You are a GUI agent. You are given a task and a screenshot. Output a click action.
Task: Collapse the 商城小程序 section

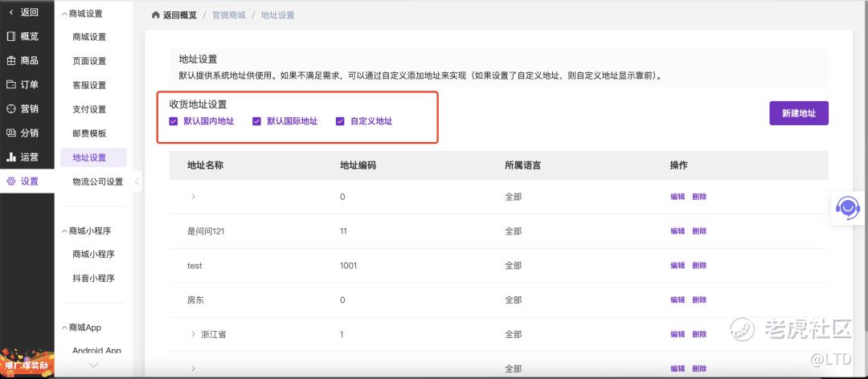click(x=64, y=230)
